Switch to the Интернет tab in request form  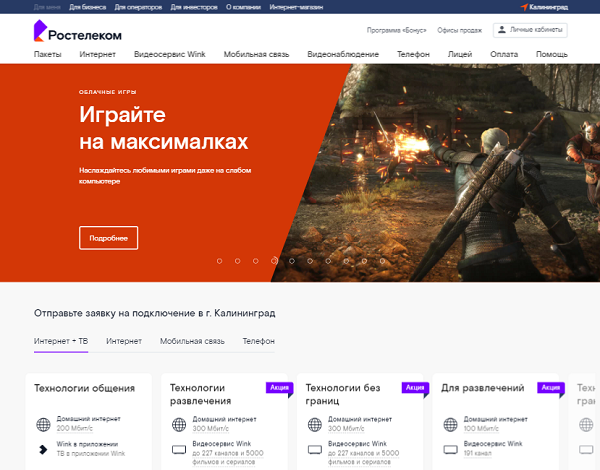point(124,341)
